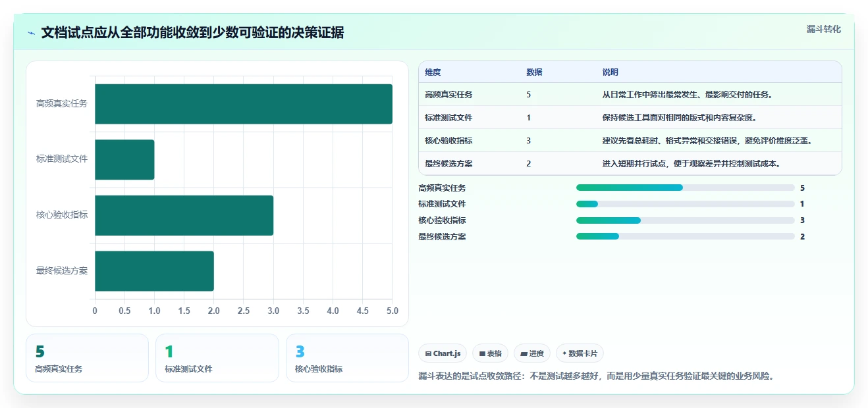Click the Chart.js tag chip
The image size is (868, 408).
(x=443, y=353)
